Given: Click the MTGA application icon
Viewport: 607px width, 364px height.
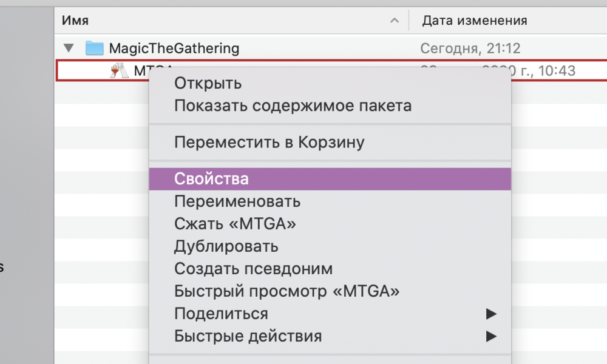Looking at the screenshot, I should 117,71.
